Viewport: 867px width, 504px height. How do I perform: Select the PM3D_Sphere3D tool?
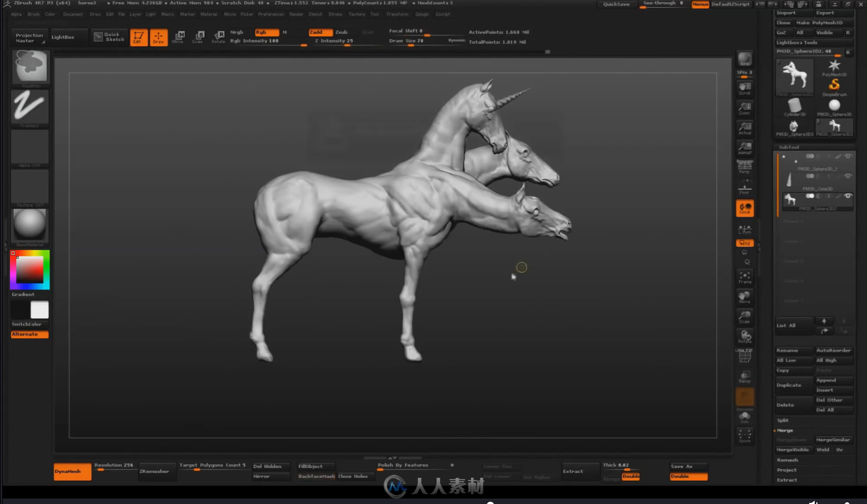point(834,107)
